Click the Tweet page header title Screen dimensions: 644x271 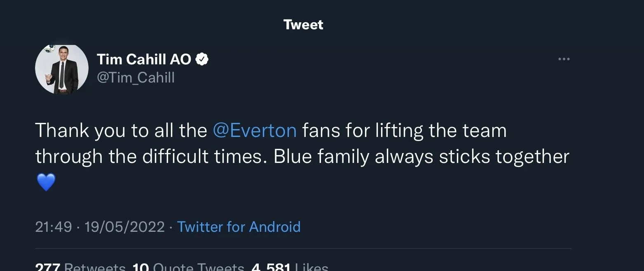pos(303,25)
